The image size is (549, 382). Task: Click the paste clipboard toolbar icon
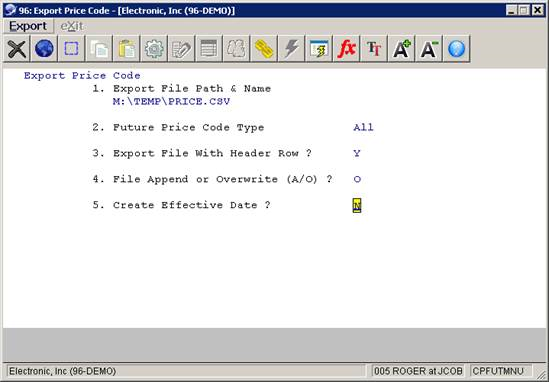pyautogui.click(x=127, y=49)
